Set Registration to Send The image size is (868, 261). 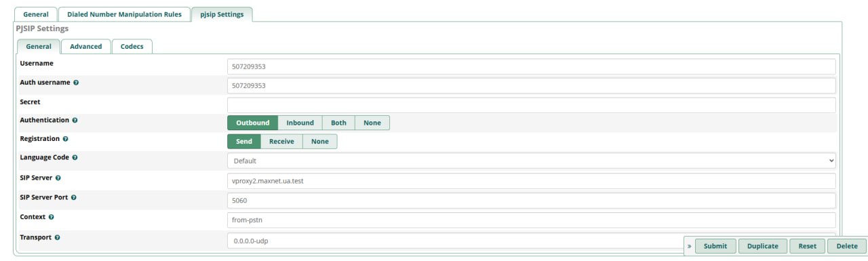(x=244, y=142)
